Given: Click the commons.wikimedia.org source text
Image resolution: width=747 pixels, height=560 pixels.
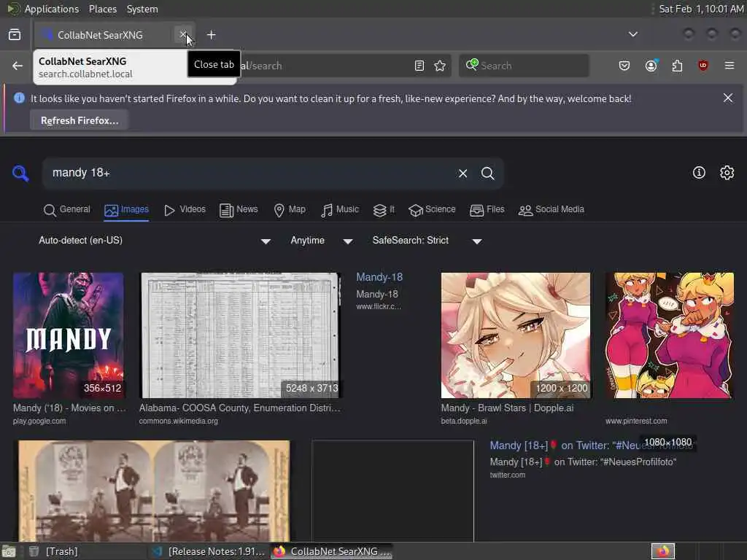Looking at the screenshot, I should pos(179,421).
